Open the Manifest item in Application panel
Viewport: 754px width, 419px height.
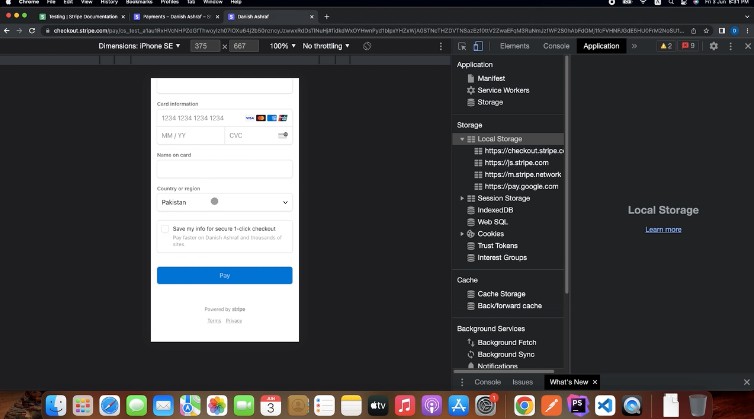coord(490,78)
